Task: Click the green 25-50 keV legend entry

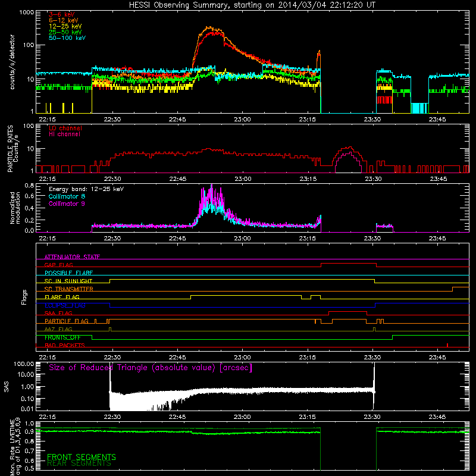Action: [x=65, y=32]
